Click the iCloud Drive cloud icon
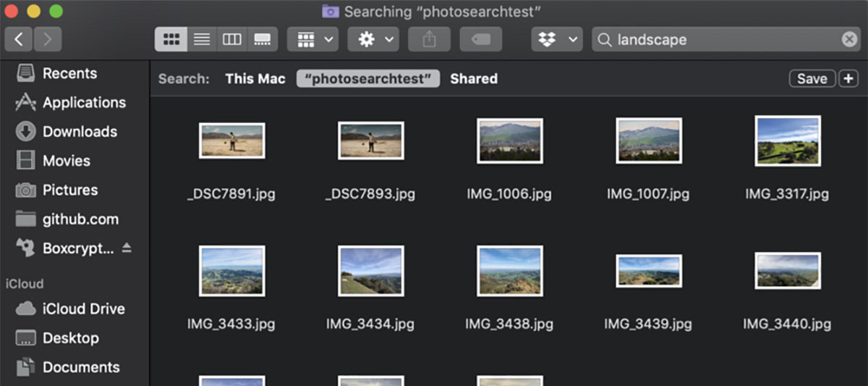Image resolution: width=868 pixels, height=386 pixels. tap(25, 309)
